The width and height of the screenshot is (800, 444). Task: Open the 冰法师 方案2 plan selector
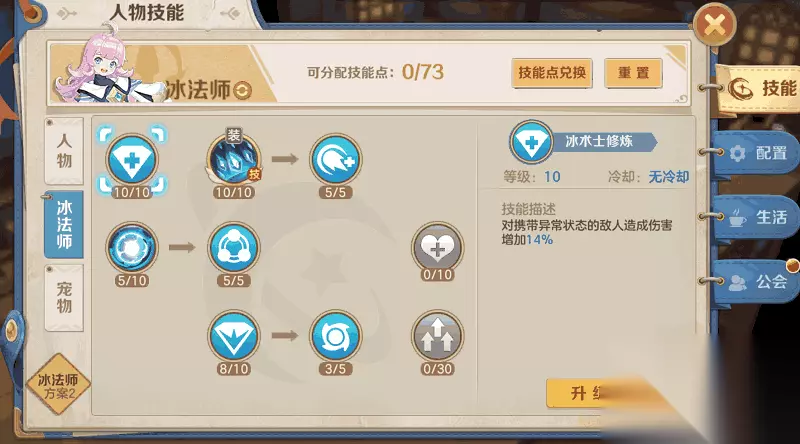59,385
